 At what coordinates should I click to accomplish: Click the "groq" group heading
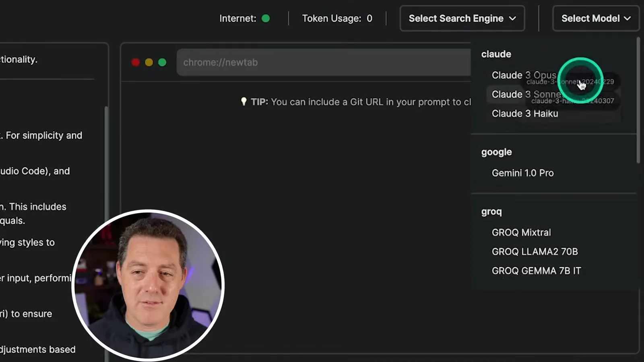pyautogui.click(x=491, y=212)
